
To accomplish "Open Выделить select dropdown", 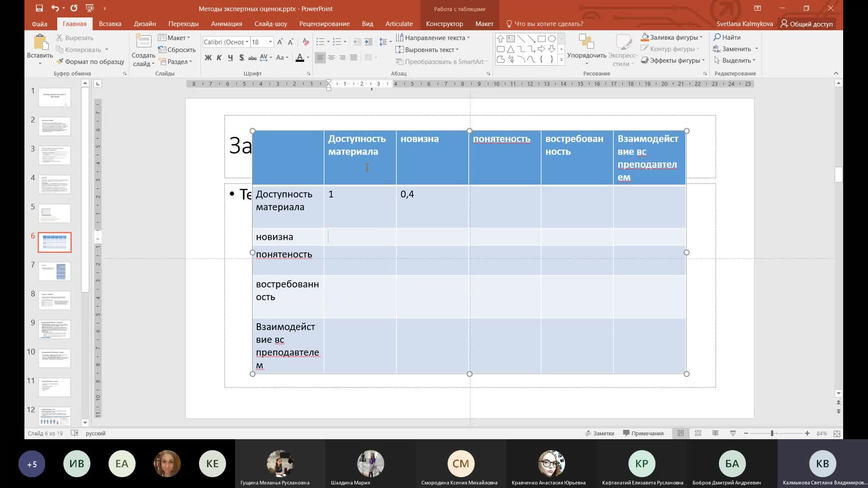I will [x=735, y=61].
